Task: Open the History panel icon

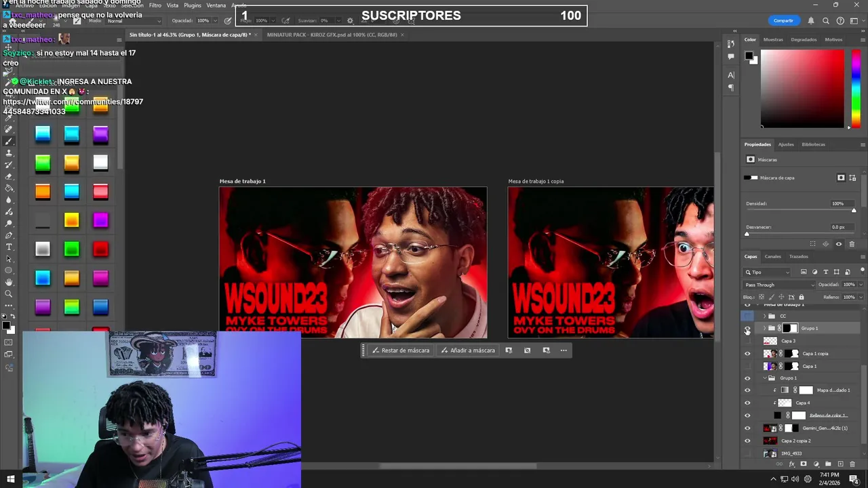Action: [731, 44]
